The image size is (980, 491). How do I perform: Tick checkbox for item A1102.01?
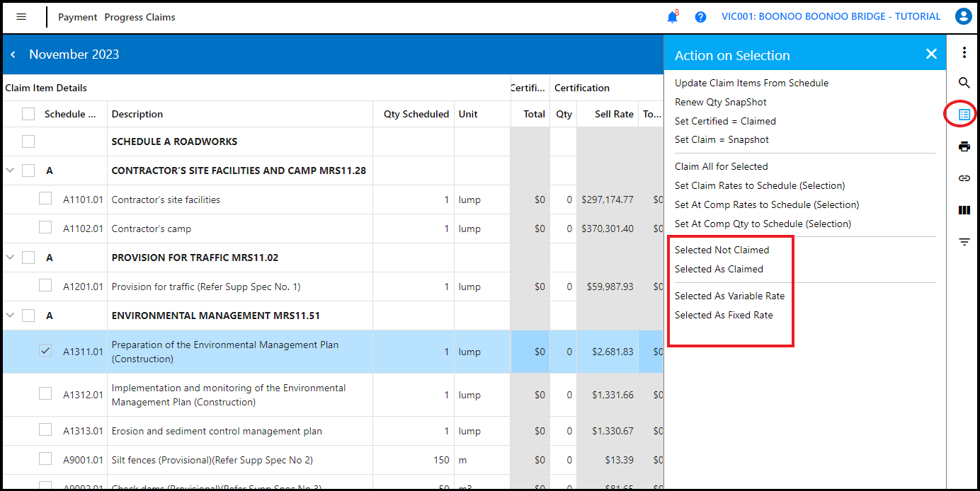tap(45, 228)
